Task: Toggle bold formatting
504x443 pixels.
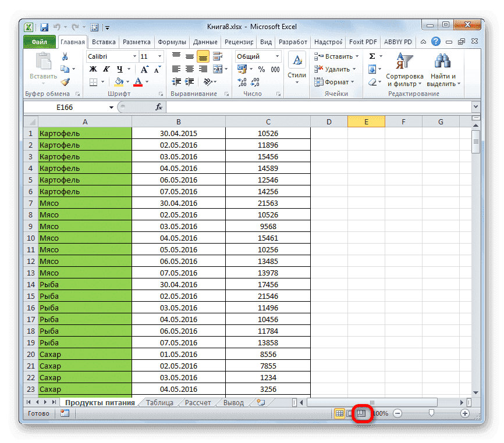Action: (93, 69)
